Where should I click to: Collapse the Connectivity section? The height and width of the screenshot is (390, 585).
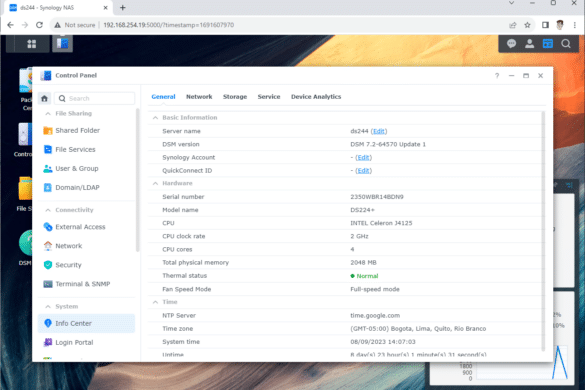click(48, 210)
